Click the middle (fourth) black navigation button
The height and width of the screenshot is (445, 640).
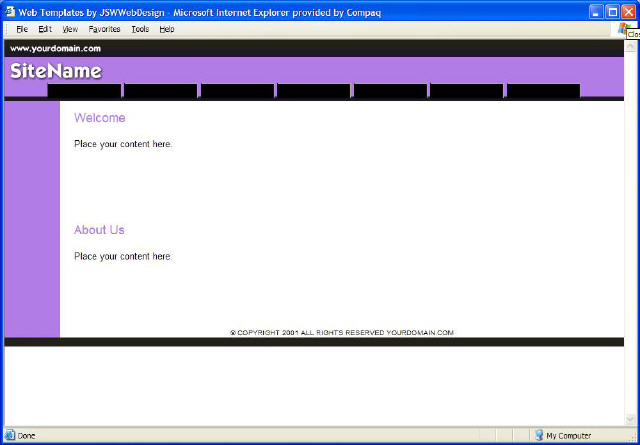pyautogui.click(x=313, y=91)
